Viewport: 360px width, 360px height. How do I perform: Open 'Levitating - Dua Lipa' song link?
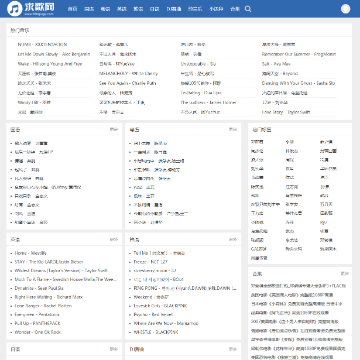(201, 93)
